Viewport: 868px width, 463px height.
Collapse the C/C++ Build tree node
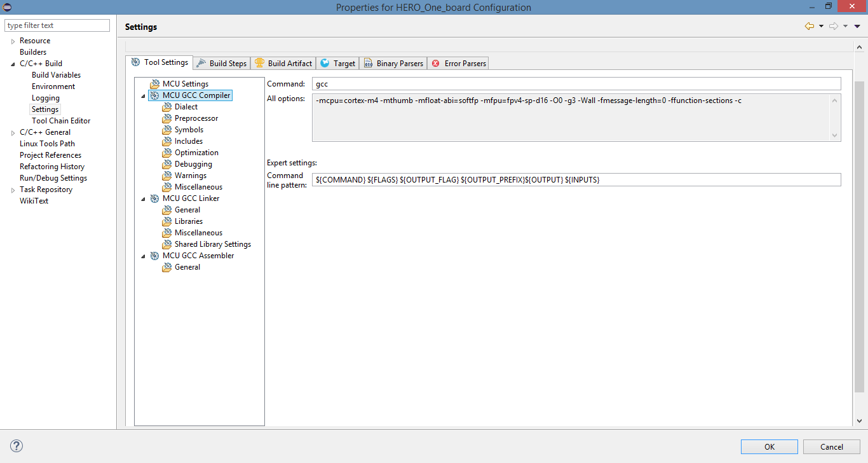(13, 64)
